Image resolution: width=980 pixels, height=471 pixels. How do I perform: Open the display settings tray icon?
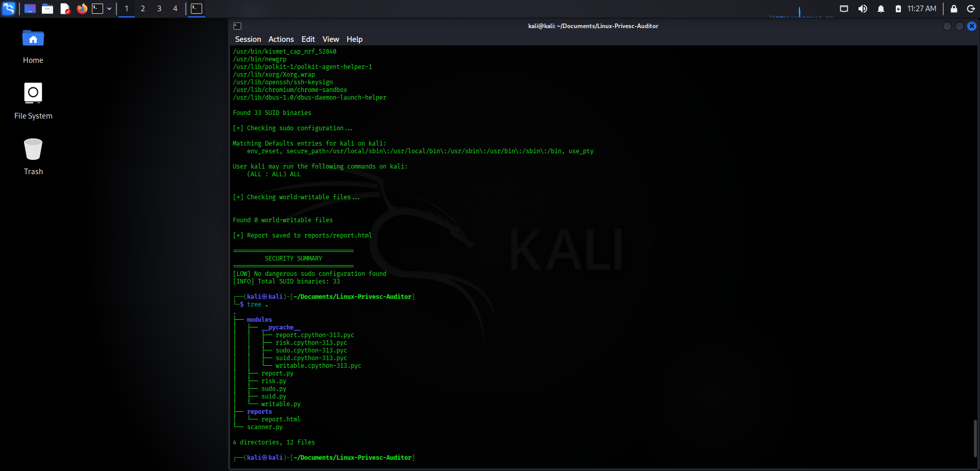844,9
